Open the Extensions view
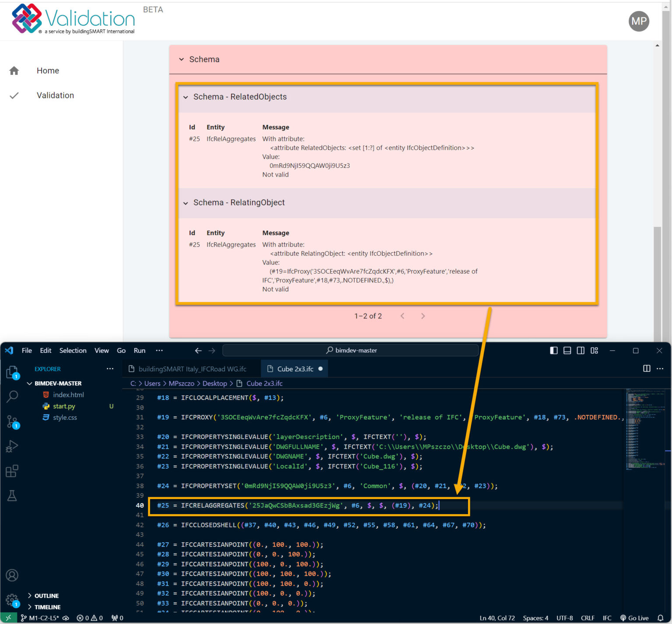 click(12, 471)
